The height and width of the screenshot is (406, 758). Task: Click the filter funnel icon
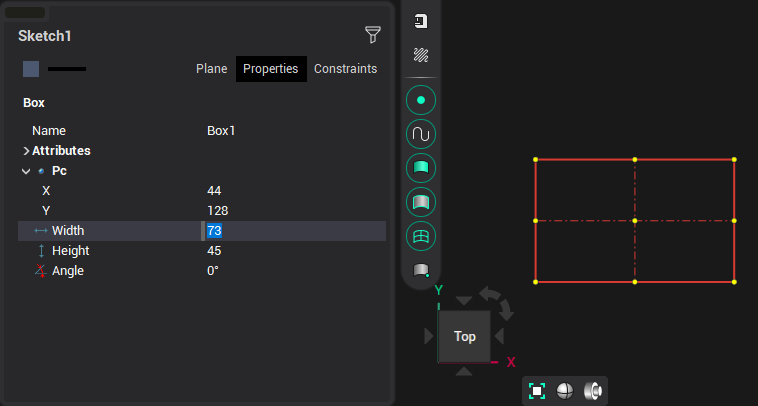373,35
